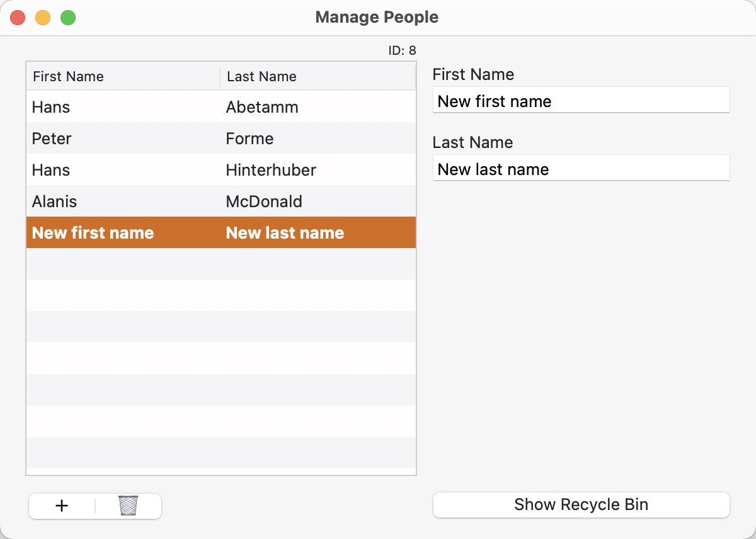Edit the Last Name input field
Screen dimensions: 756x539
click(x=581, y=169)
